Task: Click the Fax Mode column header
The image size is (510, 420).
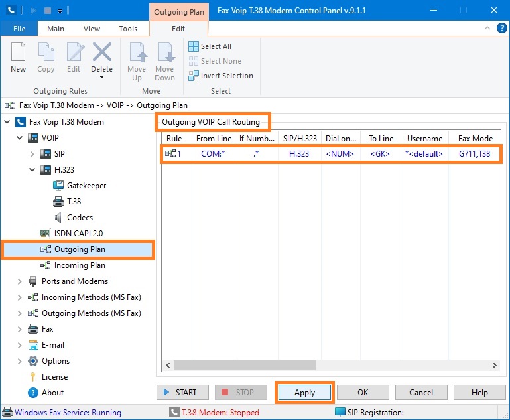Action: point(476,139)
